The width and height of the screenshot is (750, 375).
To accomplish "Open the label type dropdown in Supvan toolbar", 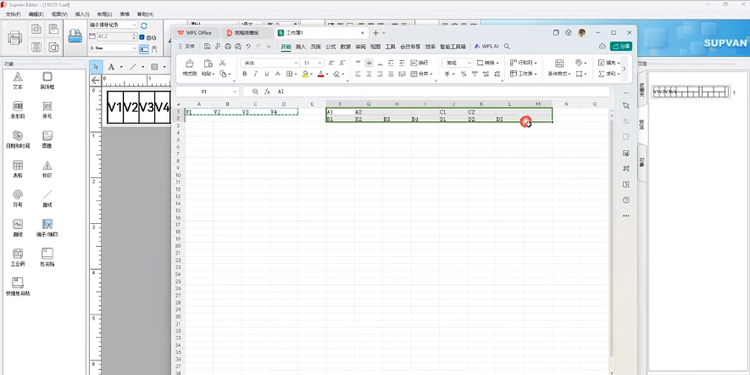I will point(113,25).
